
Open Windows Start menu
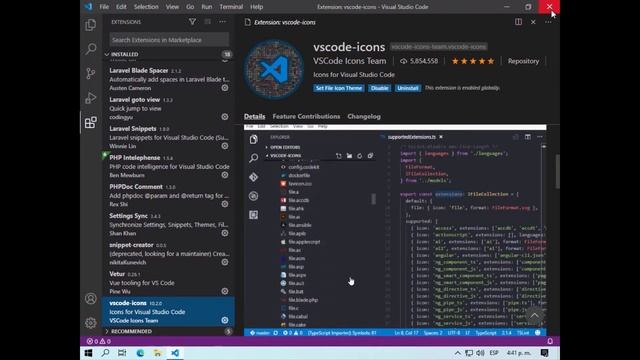pos(88,353)
